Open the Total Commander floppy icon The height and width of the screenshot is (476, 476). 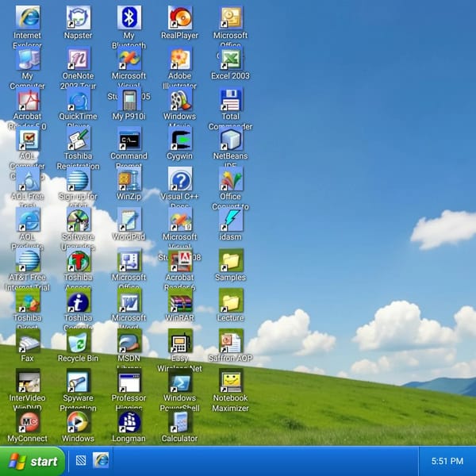(230, 99)
